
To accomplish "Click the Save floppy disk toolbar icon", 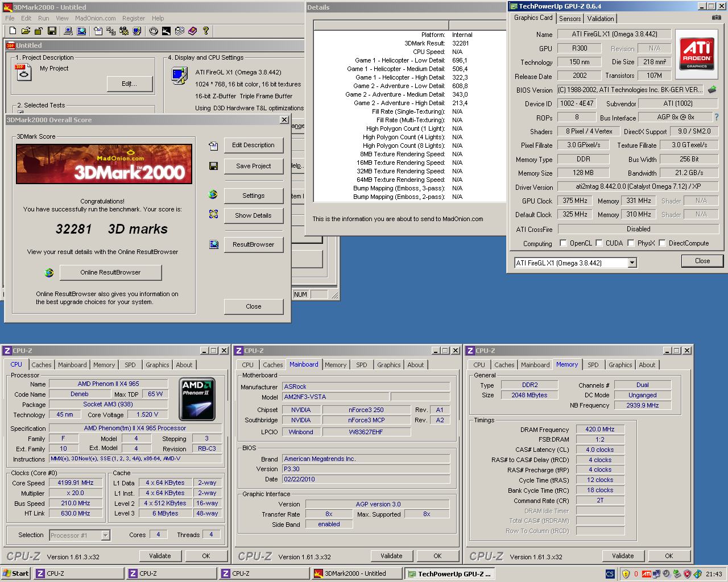I will [52, 31].
